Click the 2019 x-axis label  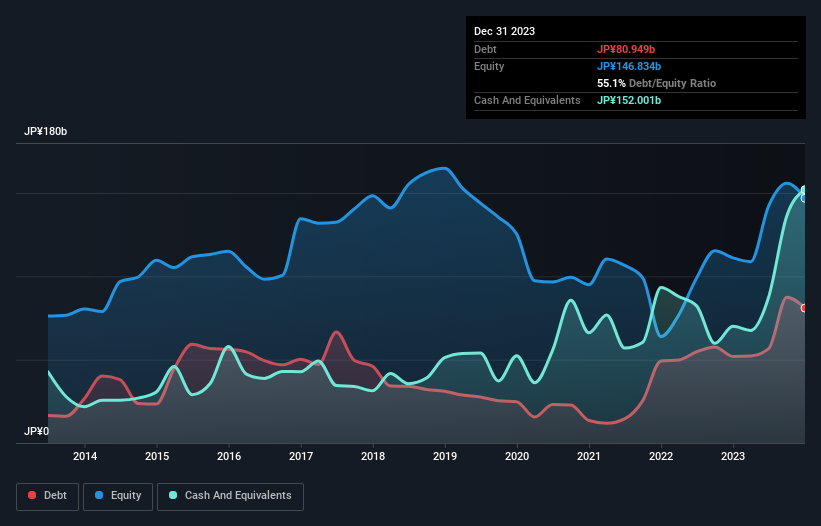pyautogui.click(x=445, y=456)
